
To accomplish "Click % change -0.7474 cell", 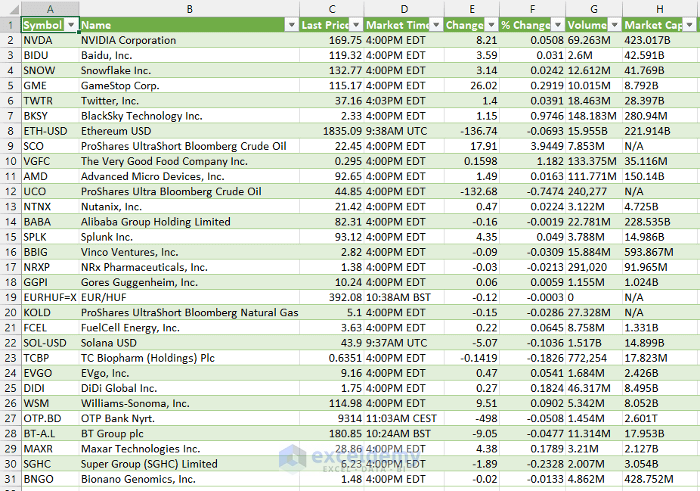I will (x=532, y=192).
